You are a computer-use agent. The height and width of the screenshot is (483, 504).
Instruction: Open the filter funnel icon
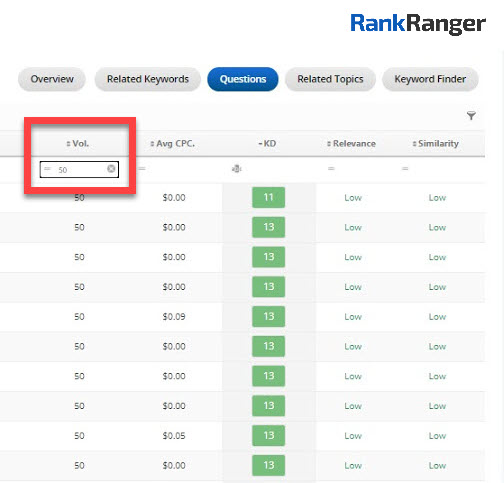coord(471,116)
